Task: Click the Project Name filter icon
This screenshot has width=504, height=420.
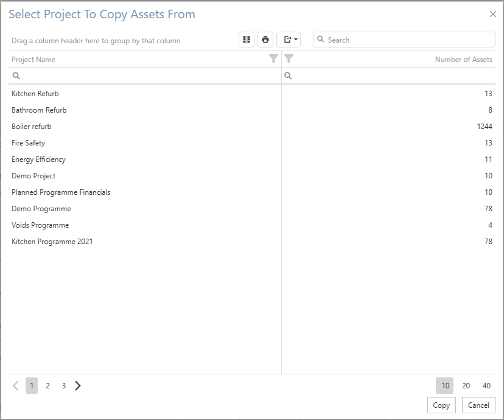Action: (x=273, y=59)
